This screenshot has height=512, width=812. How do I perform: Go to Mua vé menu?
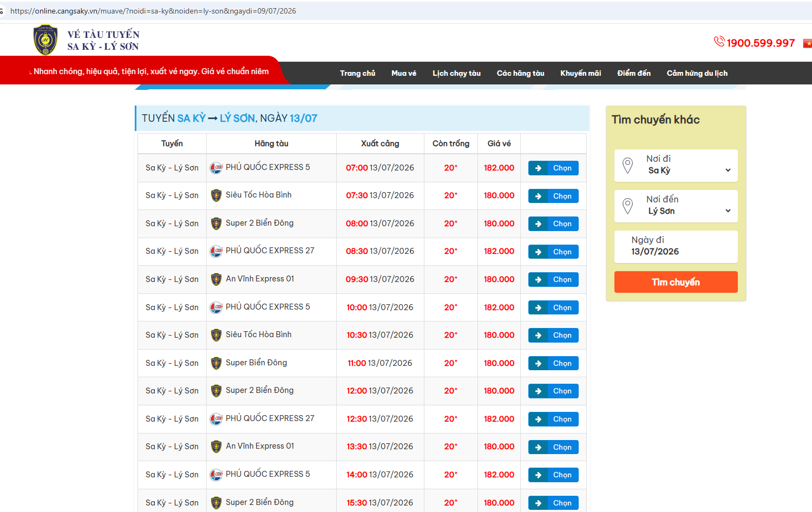pos(404,73)
